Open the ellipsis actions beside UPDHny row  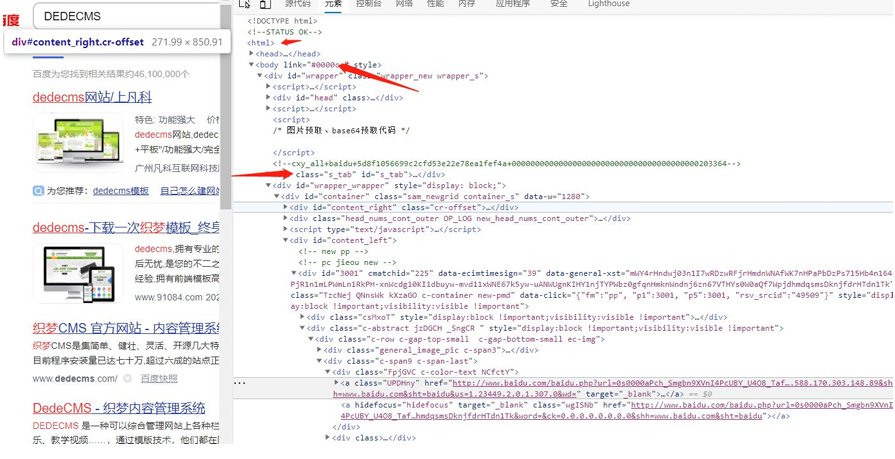pyautogui.click(x=240, y=383)
